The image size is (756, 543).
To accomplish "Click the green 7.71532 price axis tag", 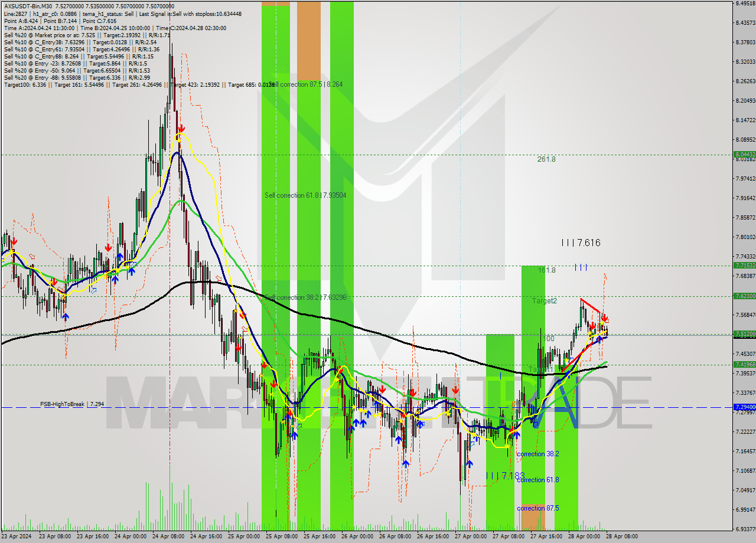I will tap(744, 266).
